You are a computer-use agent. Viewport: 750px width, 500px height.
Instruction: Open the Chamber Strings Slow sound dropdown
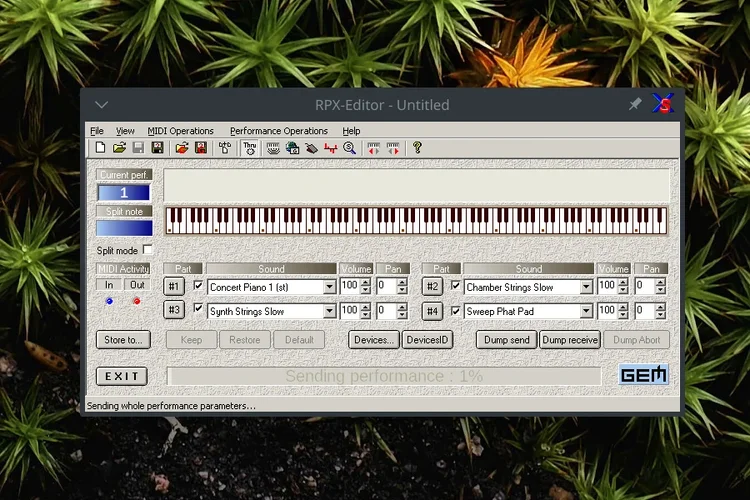[x=586, y=287]
